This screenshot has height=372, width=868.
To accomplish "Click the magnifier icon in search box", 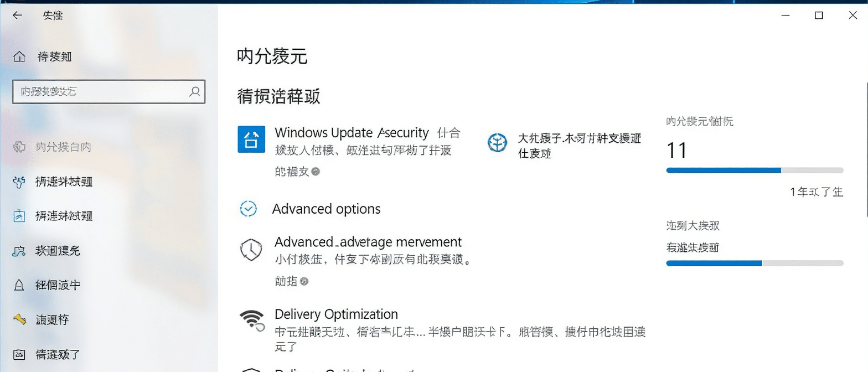I will coord(194,91).
